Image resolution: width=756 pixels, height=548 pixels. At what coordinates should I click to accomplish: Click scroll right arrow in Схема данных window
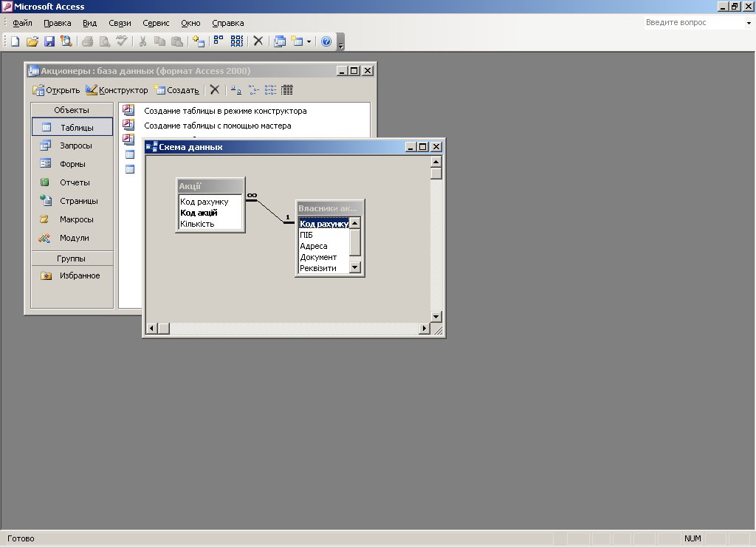click(424, 329)
